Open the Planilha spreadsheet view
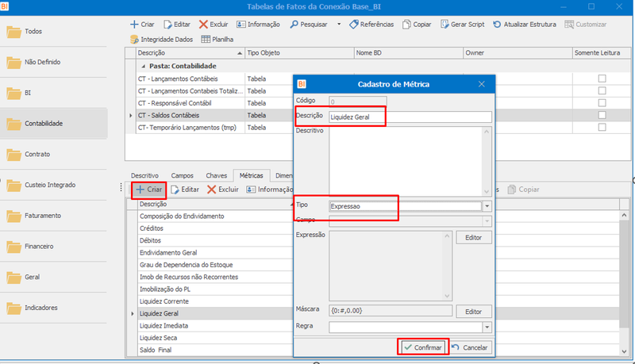 (x=217, y=39)
